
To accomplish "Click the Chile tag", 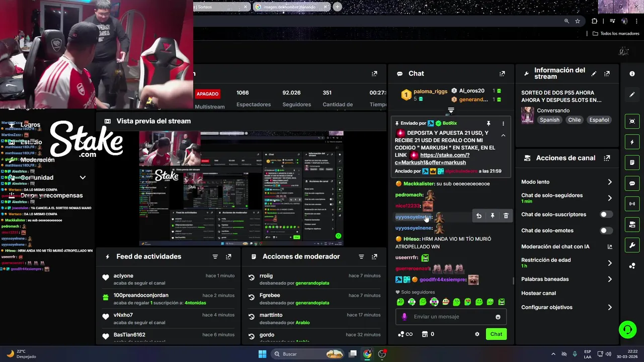I will [x=575, y=120].
